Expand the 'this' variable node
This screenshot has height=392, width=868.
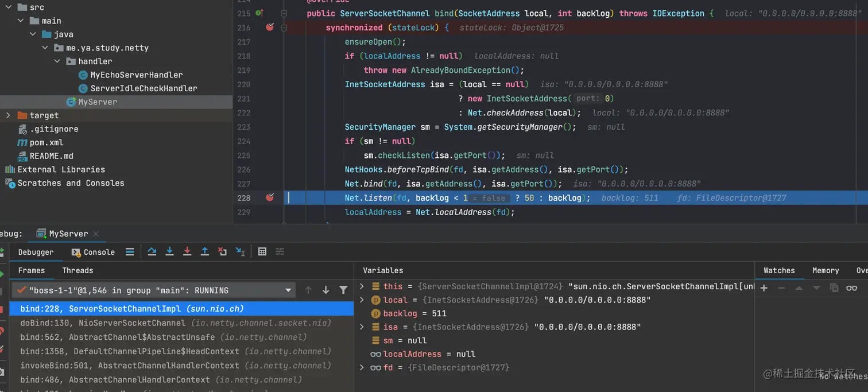362,286
